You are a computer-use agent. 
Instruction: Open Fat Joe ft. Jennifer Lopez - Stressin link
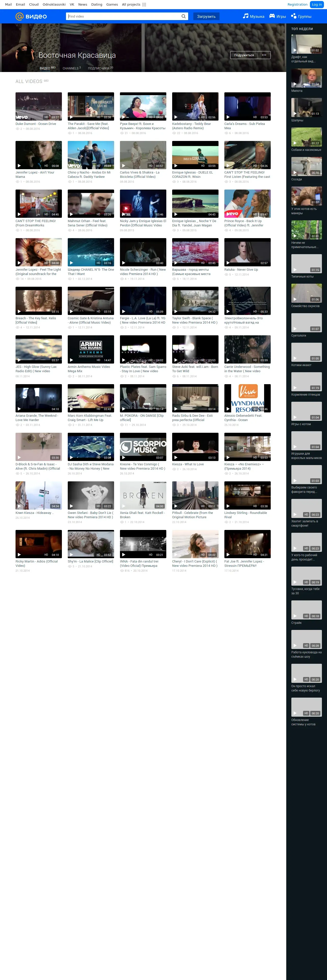click(x=244, y=564)
